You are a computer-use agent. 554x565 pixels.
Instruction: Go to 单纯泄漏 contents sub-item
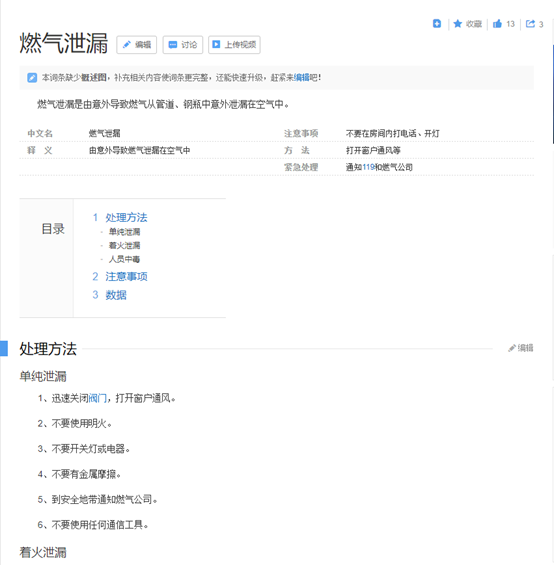[124, 232]
